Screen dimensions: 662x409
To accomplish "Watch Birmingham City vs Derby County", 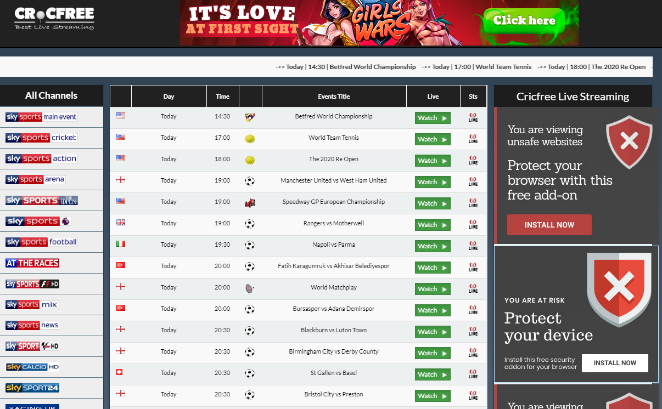I will click(433, 353).
